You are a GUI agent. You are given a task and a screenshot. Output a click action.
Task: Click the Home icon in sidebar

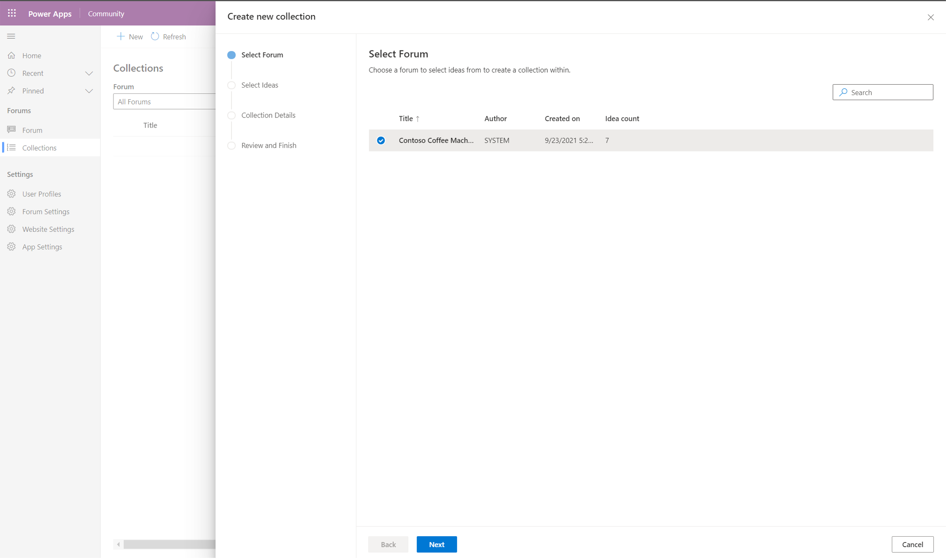click(x=11, y=55)
